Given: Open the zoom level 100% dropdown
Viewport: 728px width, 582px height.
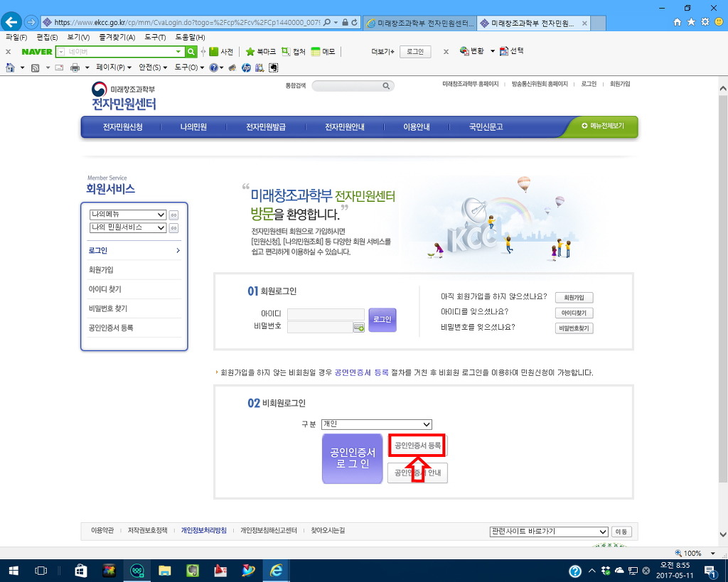Looking at the screenshot, I should coord(712,554).
